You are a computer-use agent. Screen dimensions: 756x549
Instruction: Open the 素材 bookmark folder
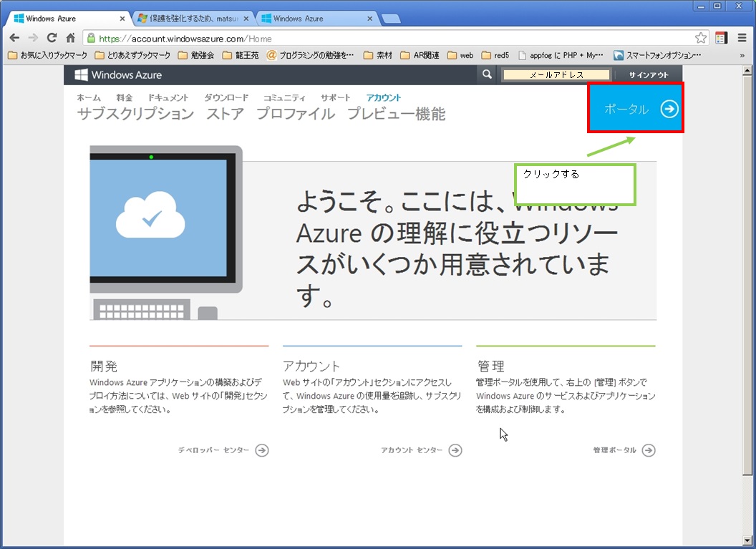pos(378,55)
